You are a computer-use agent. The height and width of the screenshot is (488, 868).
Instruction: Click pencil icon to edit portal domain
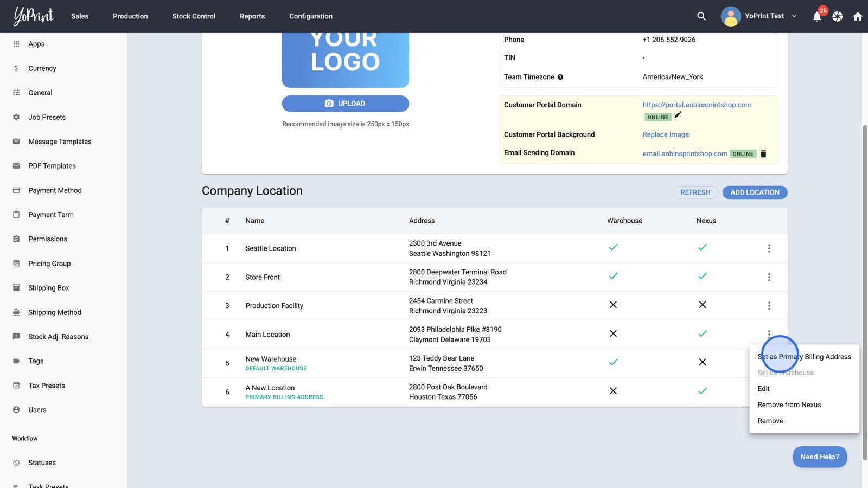pos(678,115)
